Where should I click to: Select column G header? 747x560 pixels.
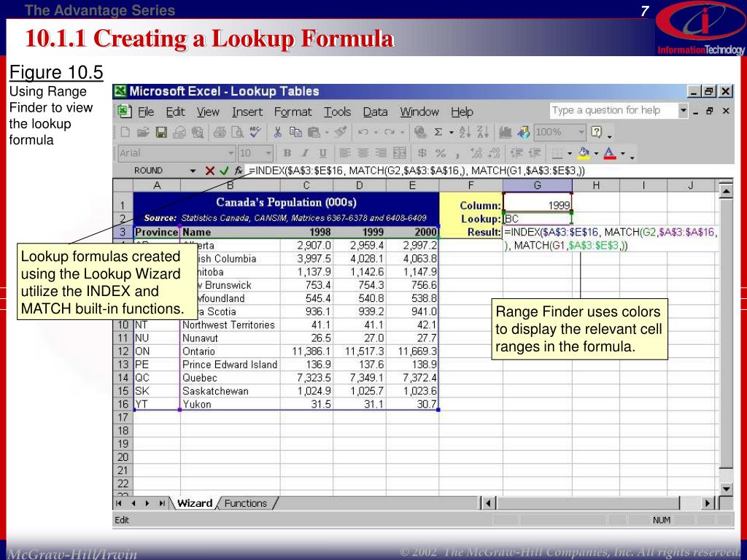(538, 185)
